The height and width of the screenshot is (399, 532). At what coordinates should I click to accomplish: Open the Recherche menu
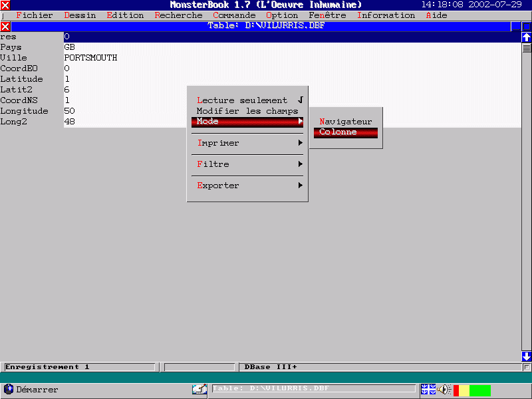point(178,15)
